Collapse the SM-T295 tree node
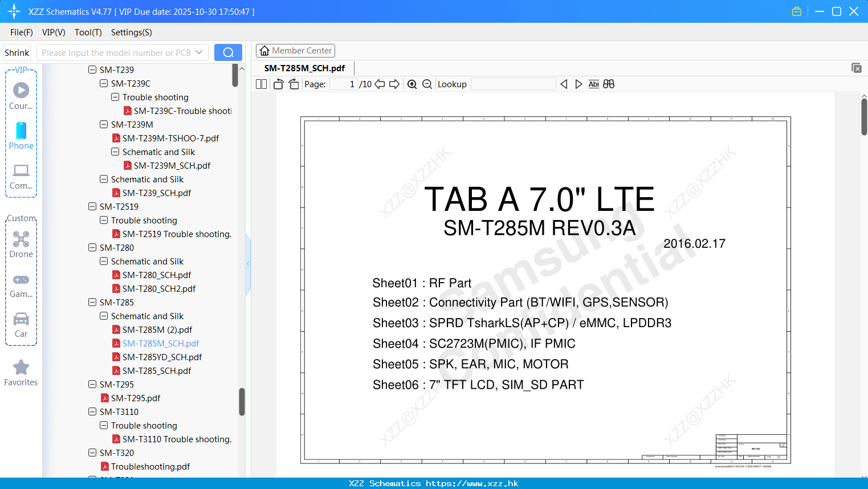 [x=92, y=384]
